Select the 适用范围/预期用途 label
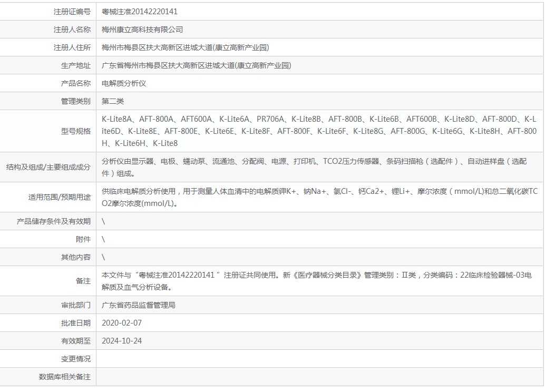545x392 pixels. [60, 197]
